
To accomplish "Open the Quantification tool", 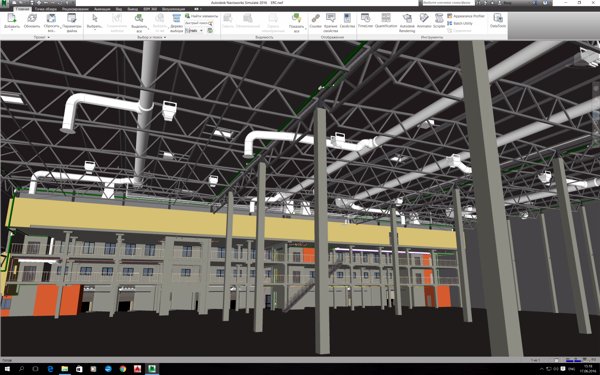I will point(386,20).
